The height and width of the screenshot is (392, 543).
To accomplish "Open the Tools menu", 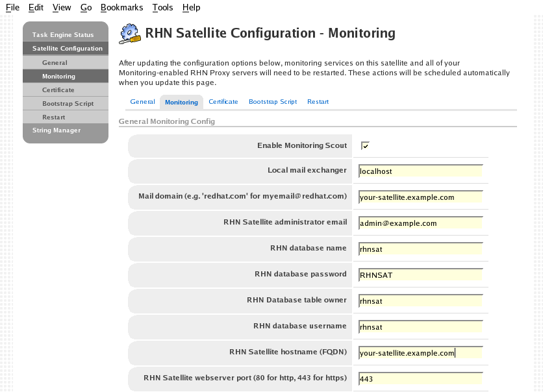I will pos(162,8).
